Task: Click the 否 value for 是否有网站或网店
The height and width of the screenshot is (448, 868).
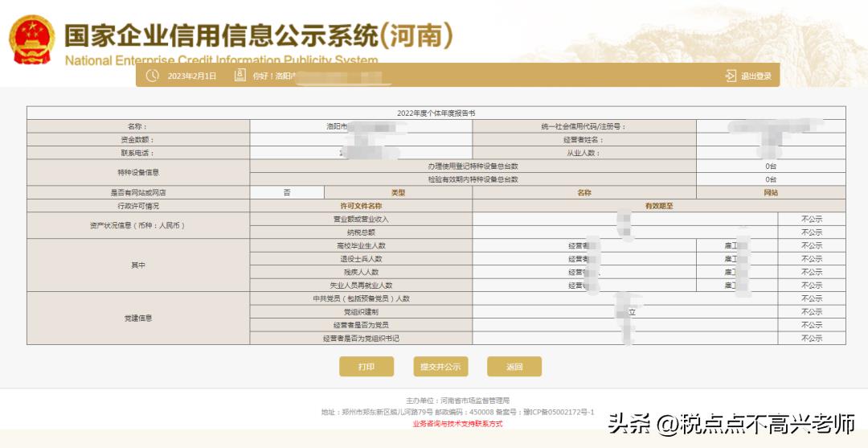Action: pyautogui.click(x=287, y=193)
